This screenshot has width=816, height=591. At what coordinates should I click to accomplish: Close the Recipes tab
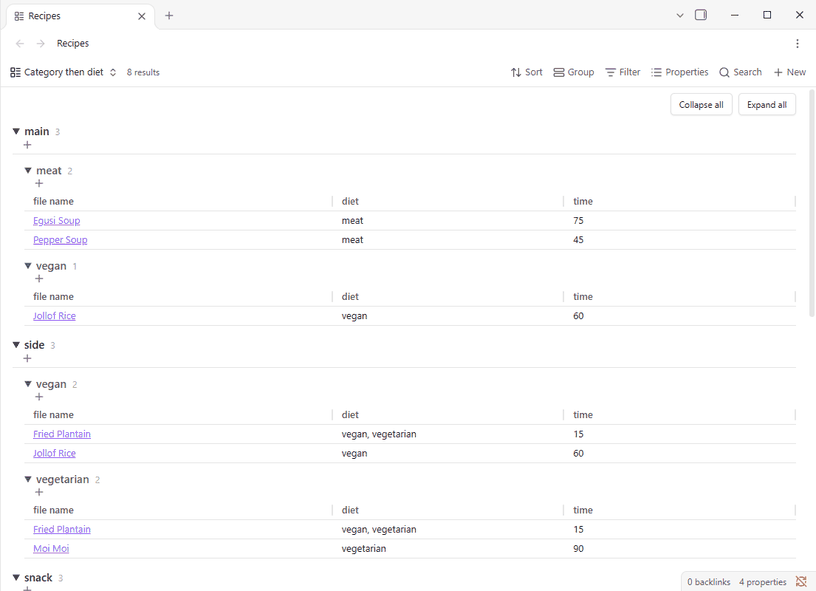click(x=142, y=16)
